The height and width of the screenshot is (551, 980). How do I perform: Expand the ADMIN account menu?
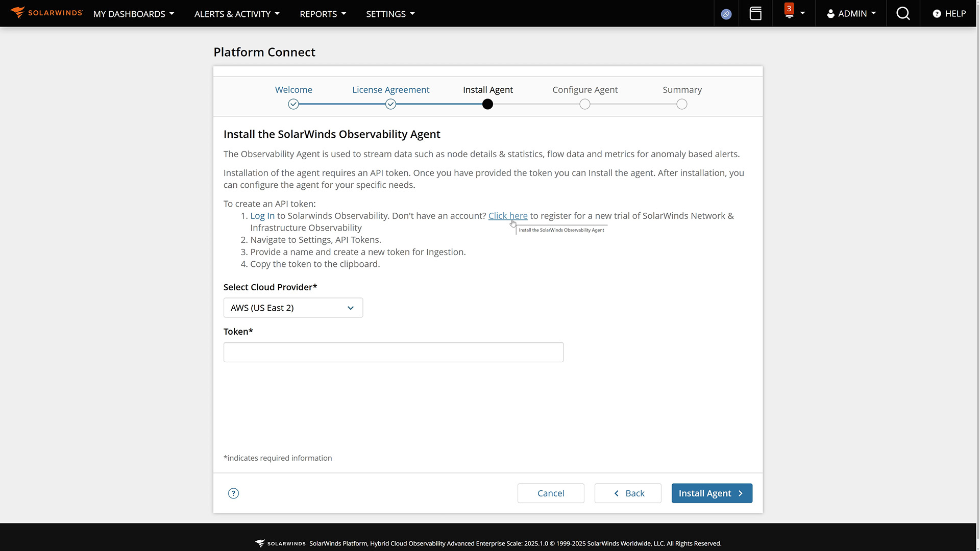(x=851, y=13)
